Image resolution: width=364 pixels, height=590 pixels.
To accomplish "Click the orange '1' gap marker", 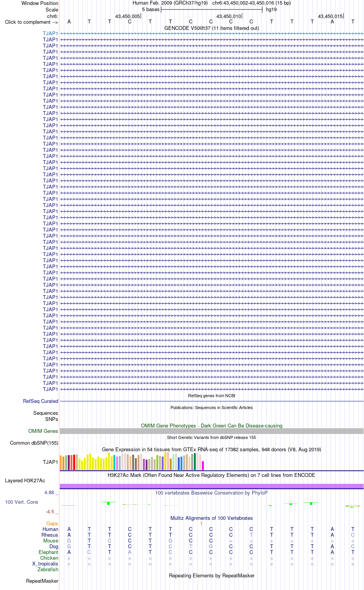I will (201, 523).
